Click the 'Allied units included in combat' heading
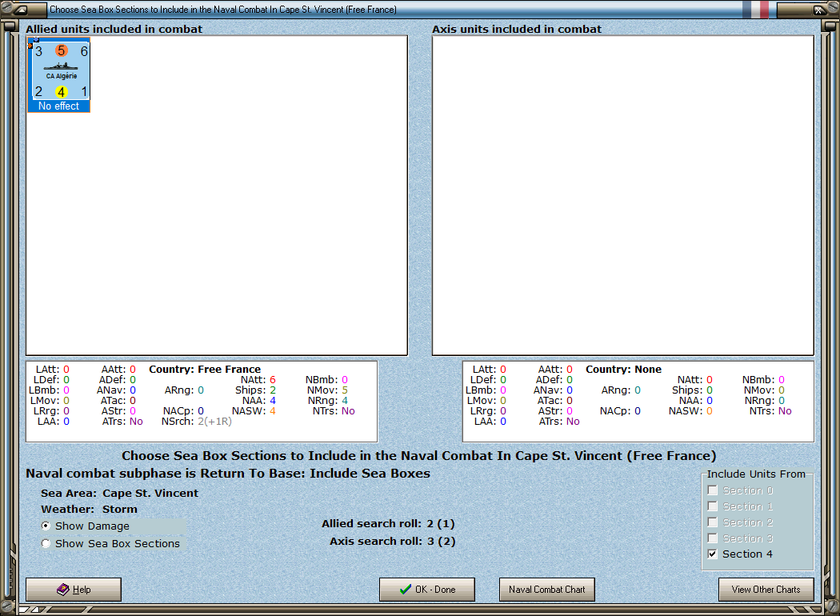Viewport: 840px width, 616px height. pyautogui.click(x=114, y=29)
